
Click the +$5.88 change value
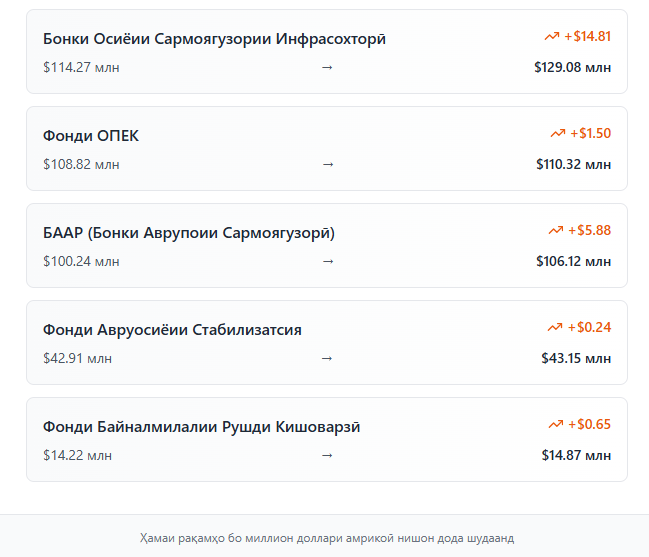(x=589, y=230)
